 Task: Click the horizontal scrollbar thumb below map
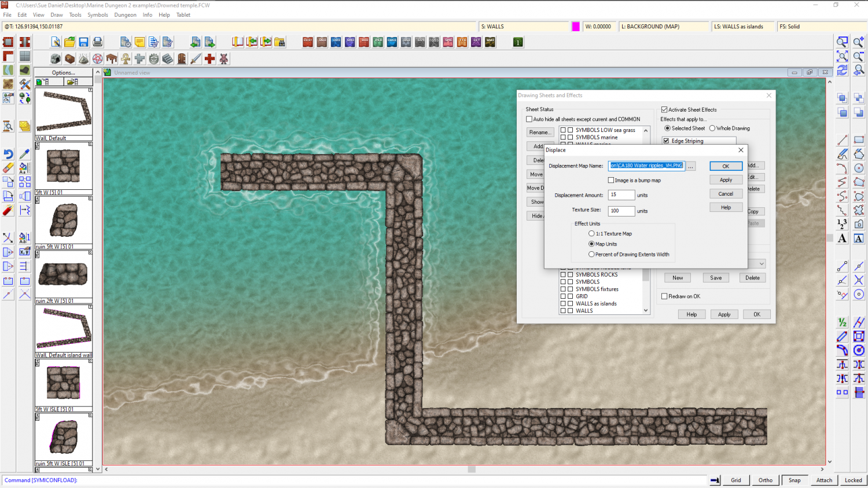click(472, 469)
